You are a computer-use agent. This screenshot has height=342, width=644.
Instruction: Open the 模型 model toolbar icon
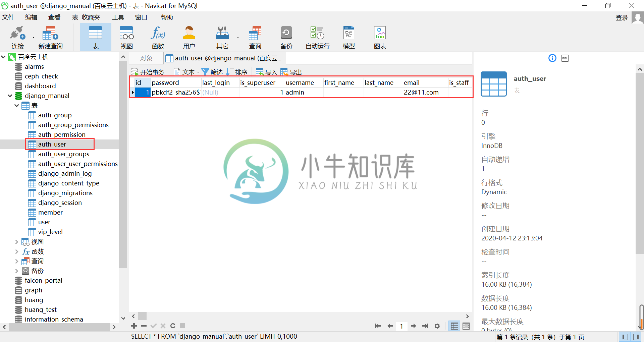[349, 37]
